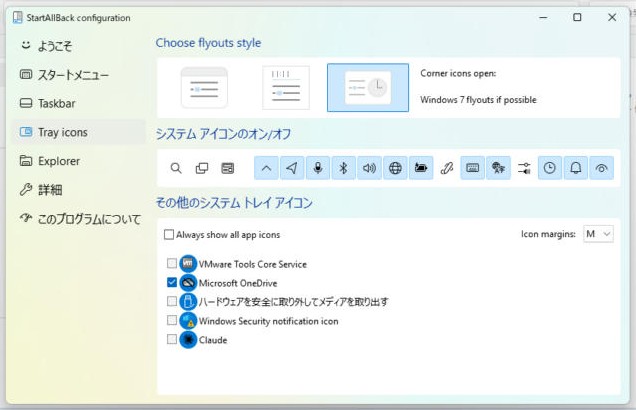This screenshot has height=410, width=636.
Task: Toggle the Location arrow system icon
Action: 292,168
